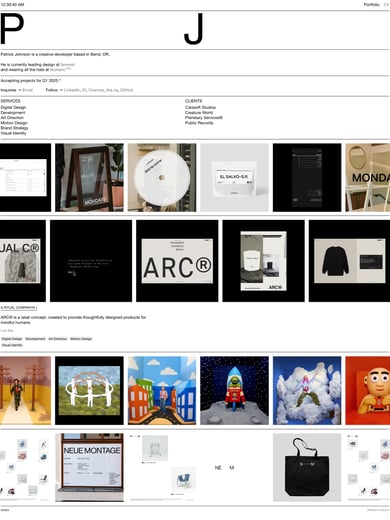Open the El Salvo-S.R. coffee bag thumbnail
Viewport: 390px width, 520px height.
(234, 178)
